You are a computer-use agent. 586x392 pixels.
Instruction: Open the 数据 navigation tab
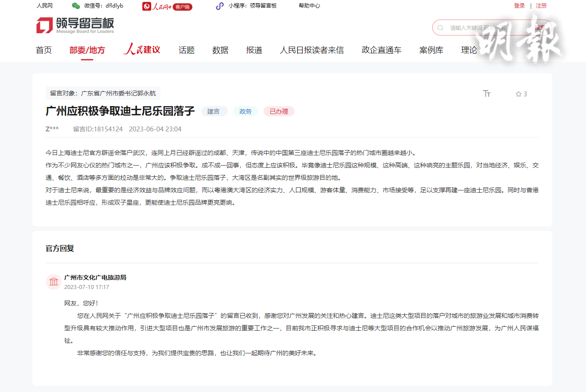(x=220, y=50)
